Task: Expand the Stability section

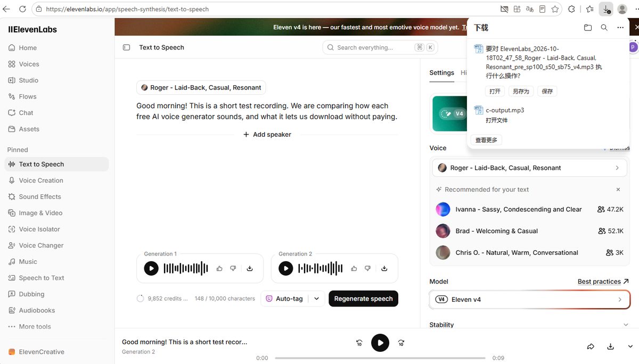Action: click(x=529, y=325)
